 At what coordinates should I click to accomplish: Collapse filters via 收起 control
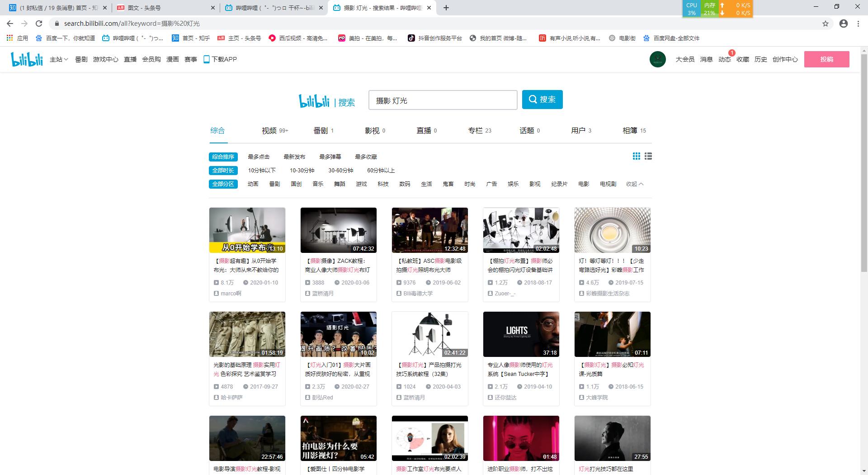pyautogui.click(x=634, y=184)
